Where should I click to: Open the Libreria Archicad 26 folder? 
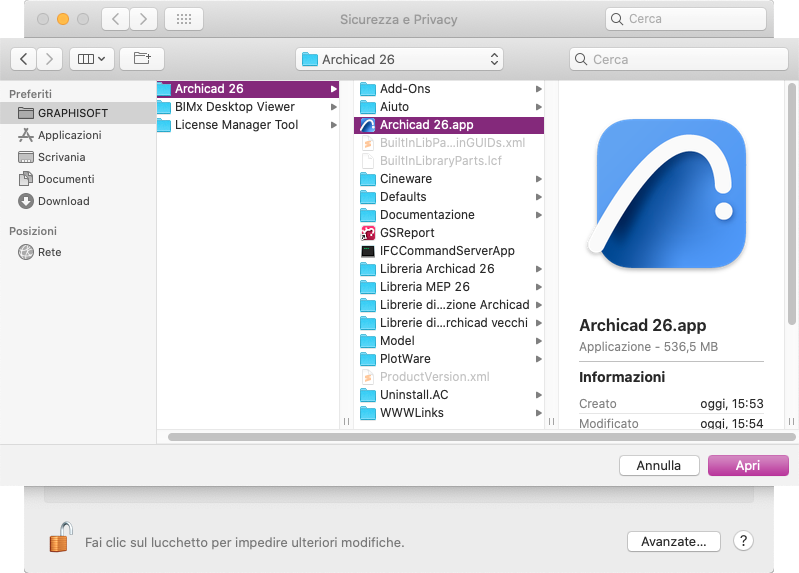coord(449,269)
